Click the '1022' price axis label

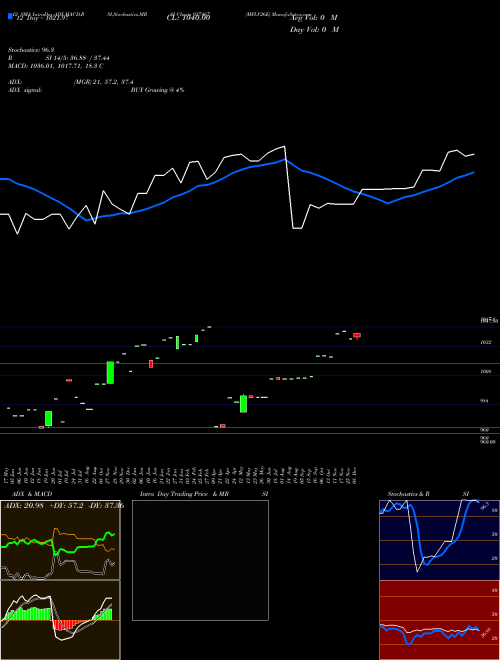tap(486, 343)
